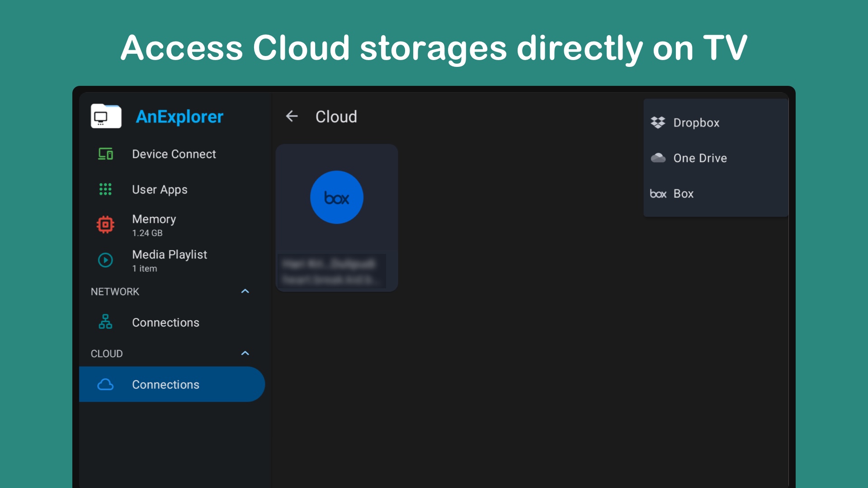
Task: Click the blue cloud icon beside Connections
Action: tap(106, 384)
